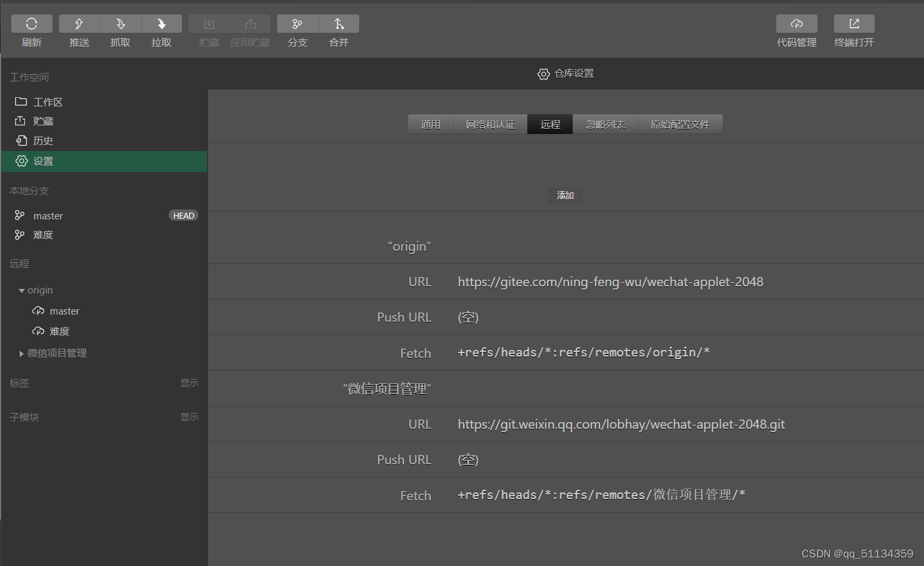Click the HEAD badge on master
This screenshot has height=566, width=924.
tap(184, 215)
